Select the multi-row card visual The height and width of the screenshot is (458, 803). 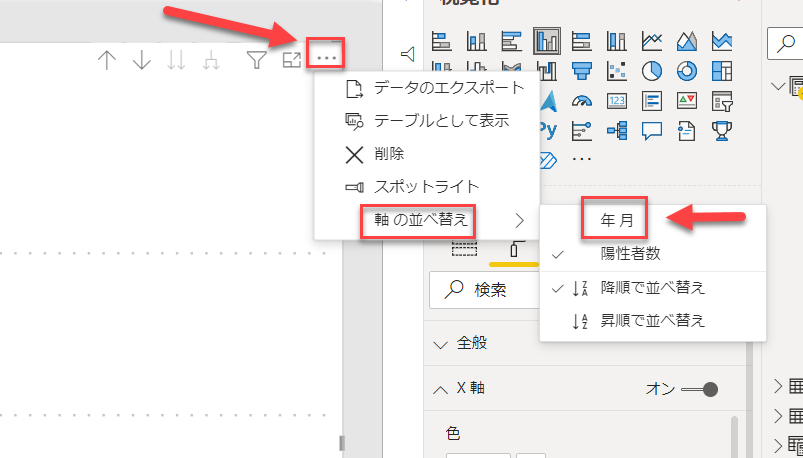pos(652,101)
